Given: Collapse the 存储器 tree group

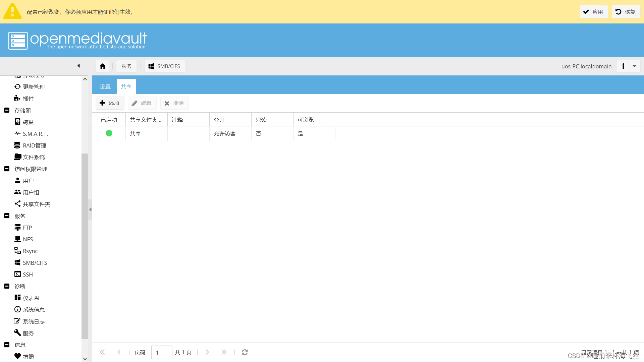Looking at the screenshot, I should 7,110.
